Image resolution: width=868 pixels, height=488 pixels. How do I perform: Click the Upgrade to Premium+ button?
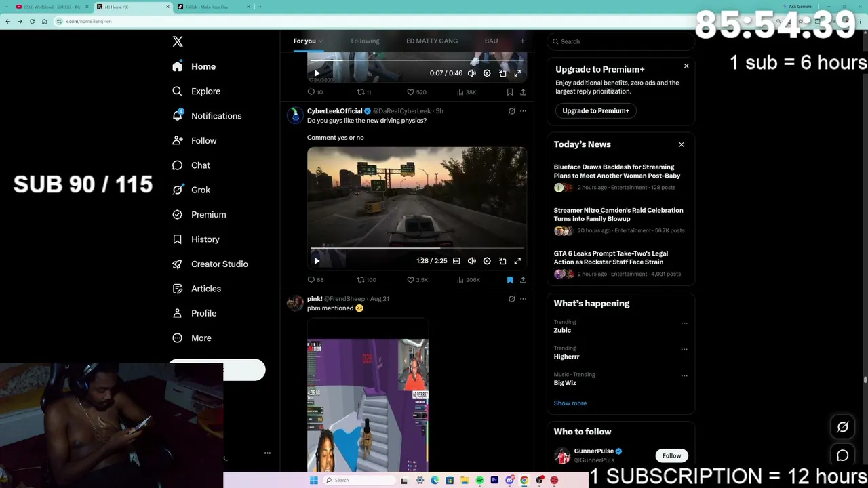tap(595, 110)
